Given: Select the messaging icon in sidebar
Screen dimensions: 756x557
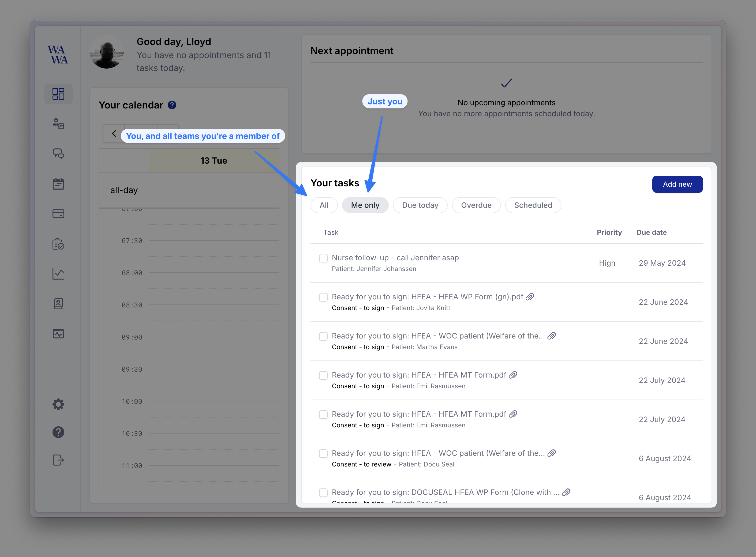Looking at the screenshot, I should point(58,154).
